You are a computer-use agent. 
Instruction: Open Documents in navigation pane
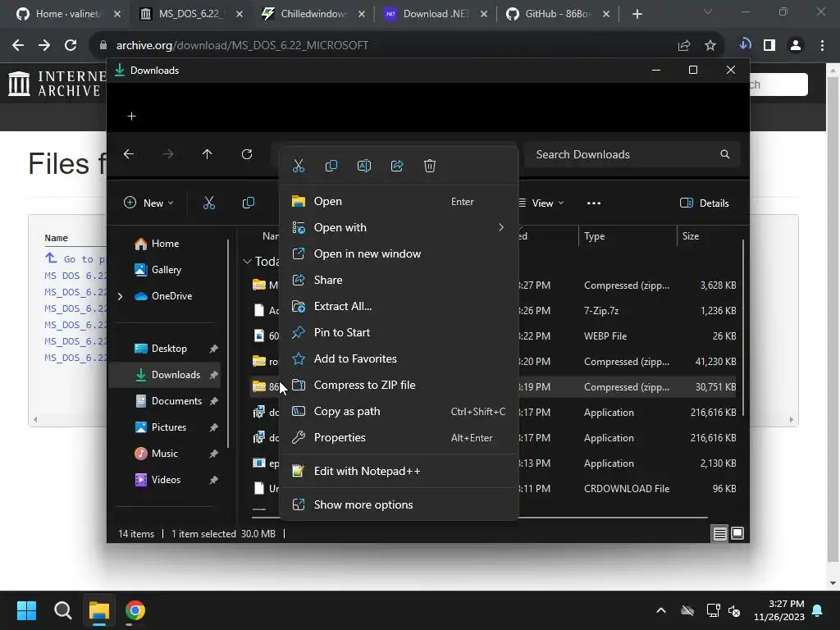coord(168,401)
